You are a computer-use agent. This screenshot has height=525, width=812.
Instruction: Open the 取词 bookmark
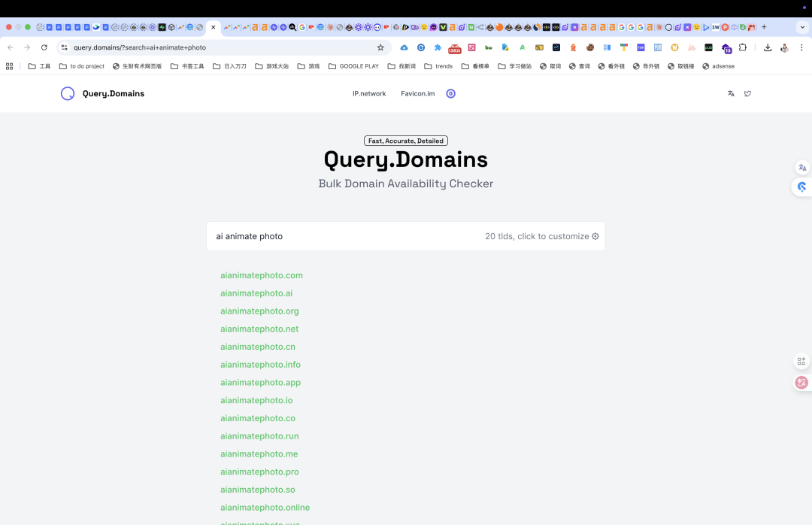click(550, 66)
